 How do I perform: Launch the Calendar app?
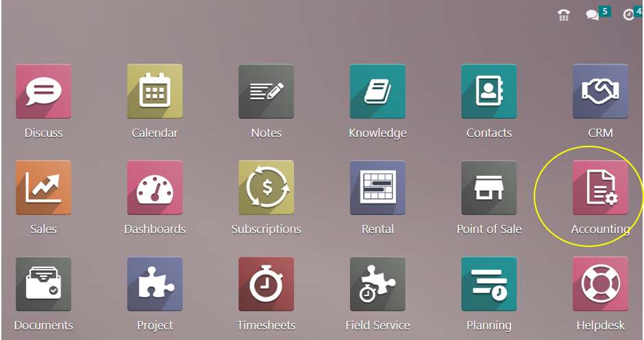point(155,92)
